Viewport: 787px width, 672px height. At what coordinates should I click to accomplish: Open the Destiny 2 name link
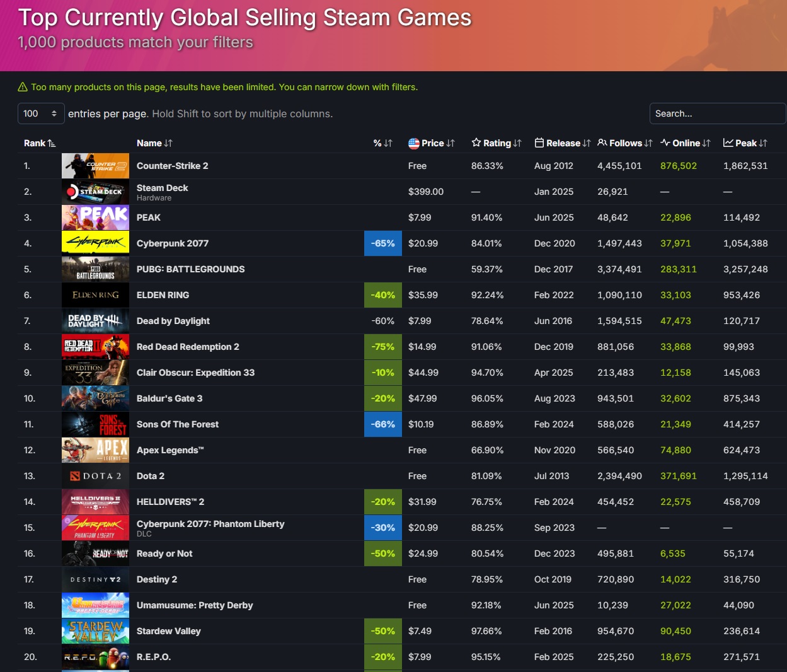(x=157, y=579)
